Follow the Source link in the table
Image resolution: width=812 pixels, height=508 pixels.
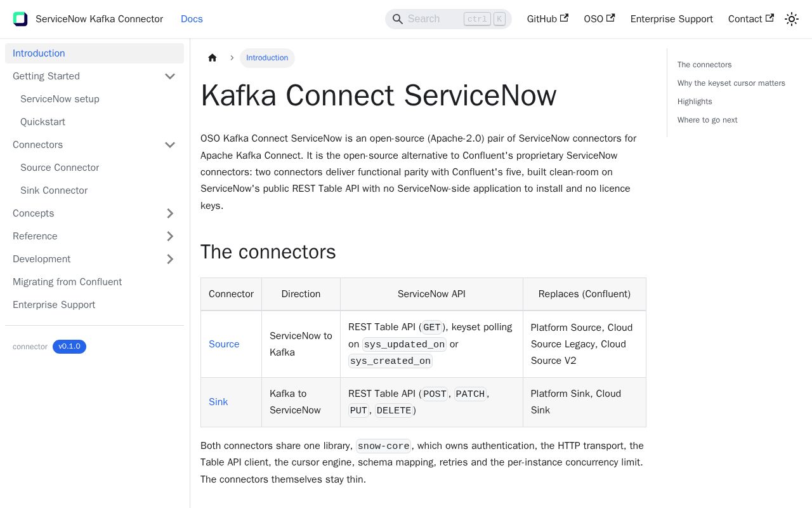tap(224, 344)
